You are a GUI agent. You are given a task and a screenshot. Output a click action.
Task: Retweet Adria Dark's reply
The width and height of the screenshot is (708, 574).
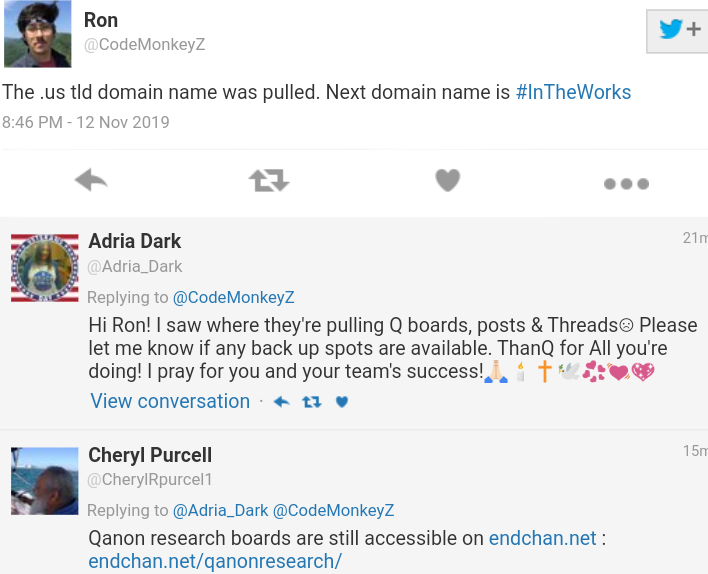pyautogui.click(x=312, y=401)
